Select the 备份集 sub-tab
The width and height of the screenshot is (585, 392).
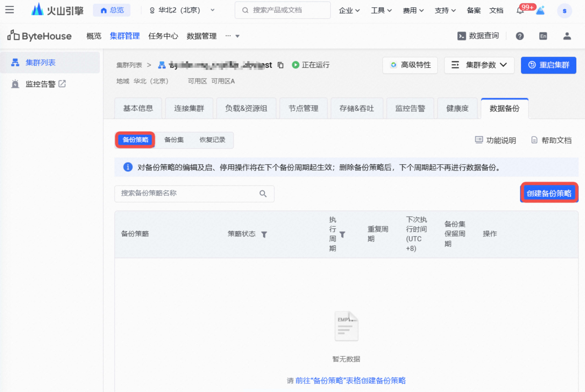pos(174,140)
